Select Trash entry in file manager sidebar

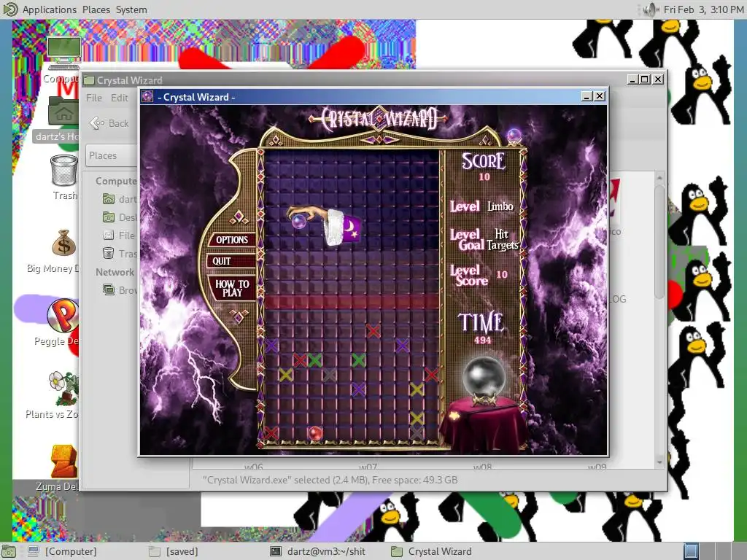[x=120, y=253]
